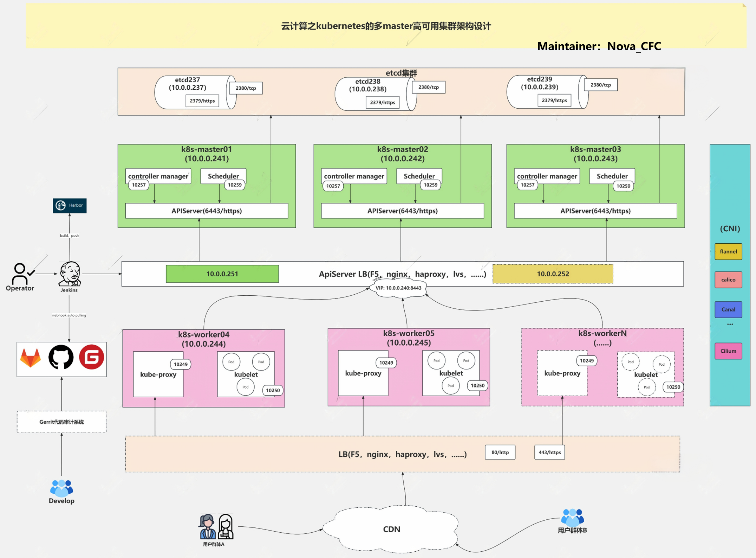
Task: Click the VIP 10.0.0.240:8443 cloud
Action: point(398,288)
